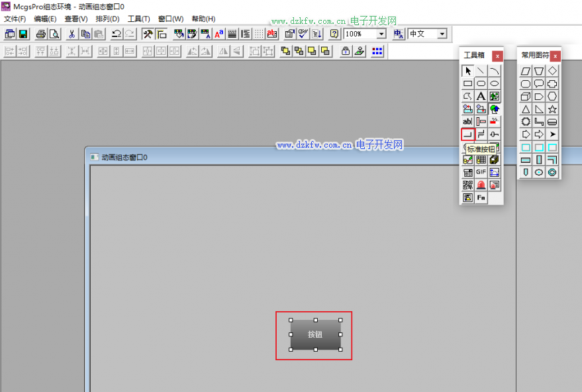Viewport: 582px width, 392px height.
Task: Choose the ellipse drawing tool in 工具箱
Action: pyautogui.click(x=495, y=83)
